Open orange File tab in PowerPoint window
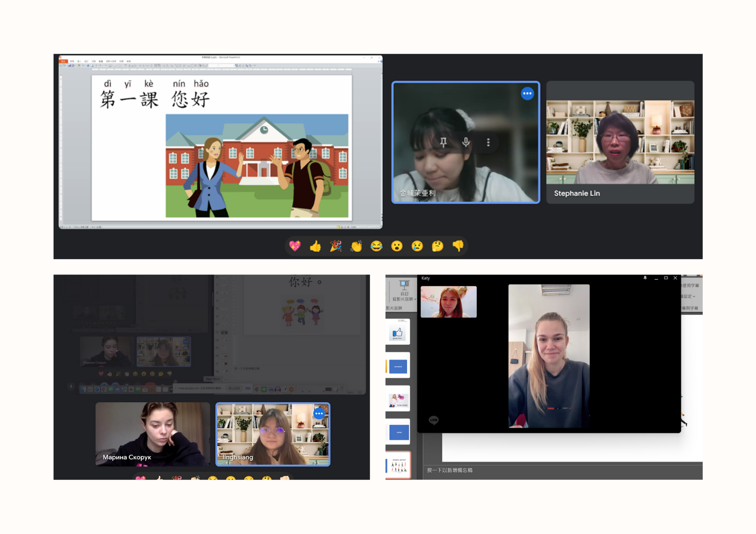756x534 pixels. [64, 61]
